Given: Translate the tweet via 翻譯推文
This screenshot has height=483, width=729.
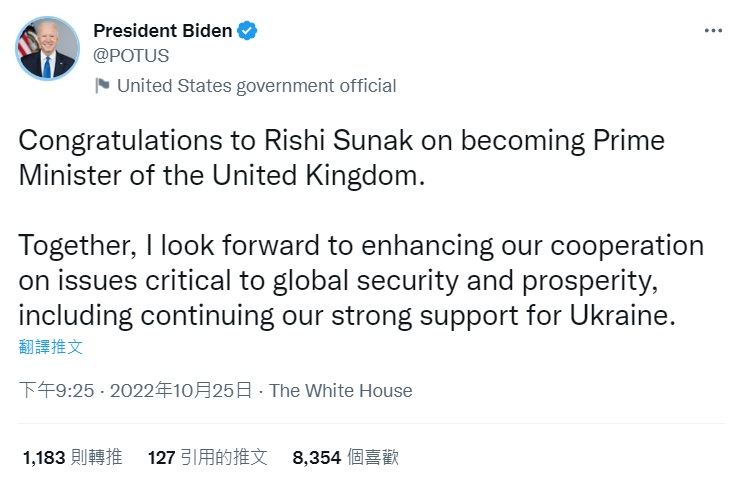Looking at the screenshot, I should tap(51, 347).
